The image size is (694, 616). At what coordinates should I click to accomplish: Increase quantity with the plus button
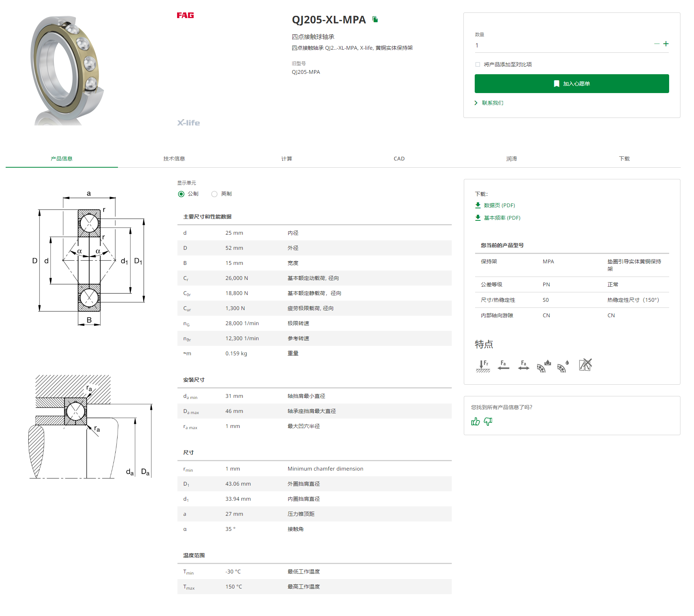coord(666,44)
